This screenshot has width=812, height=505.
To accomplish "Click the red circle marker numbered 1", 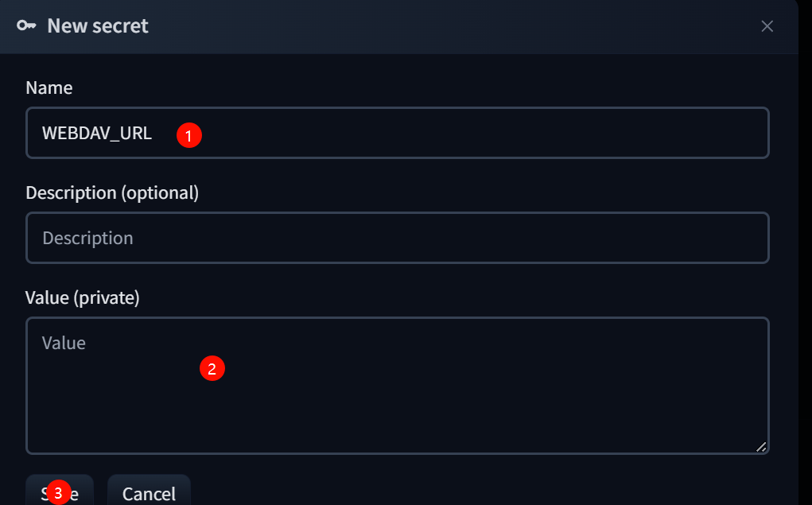I will pos(189,135).
